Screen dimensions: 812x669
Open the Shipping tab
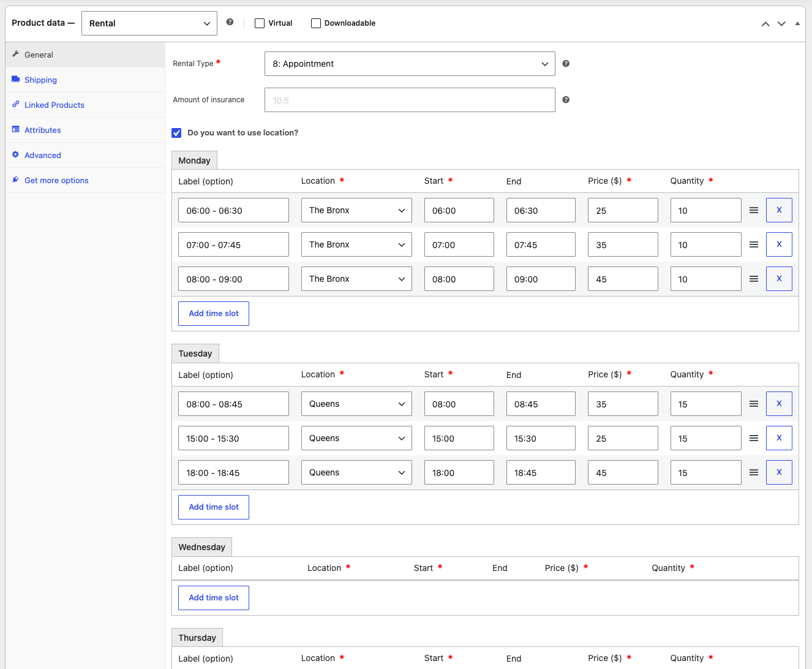(x=85, y=80)
